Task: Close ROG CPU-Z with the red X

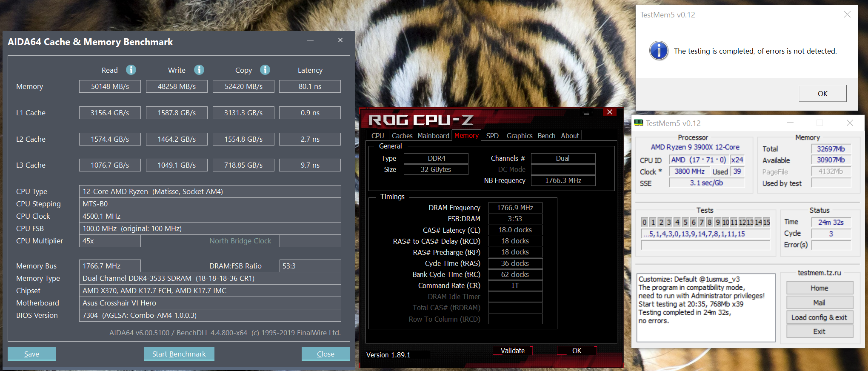Action: pyautogui.click(x=610, y=112)
